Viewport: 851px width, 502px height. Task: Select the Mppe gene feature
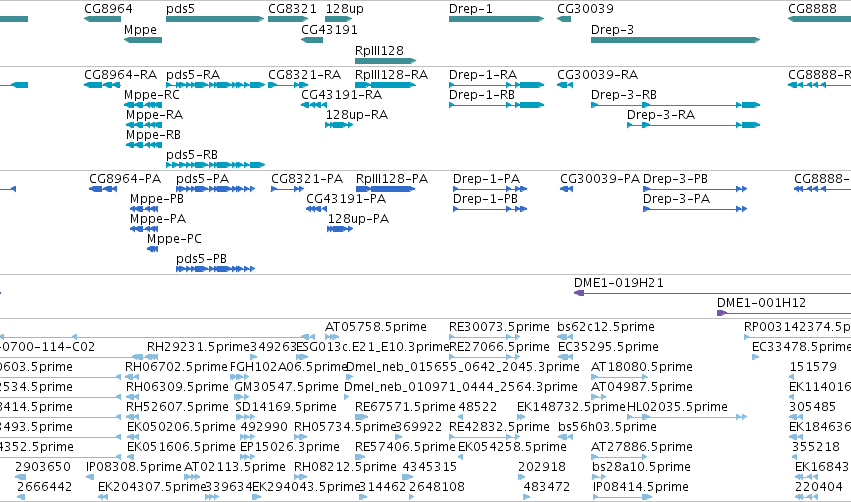(143, 40)
